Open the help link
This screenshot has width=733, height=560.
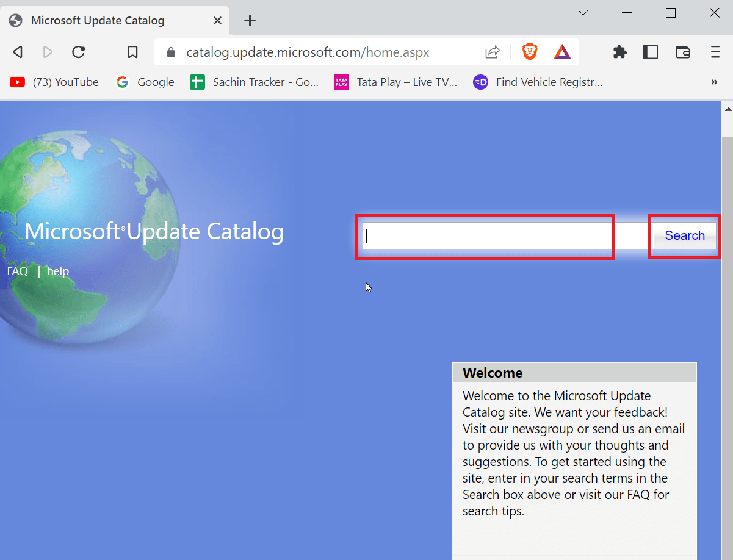[x=58, y=271]
